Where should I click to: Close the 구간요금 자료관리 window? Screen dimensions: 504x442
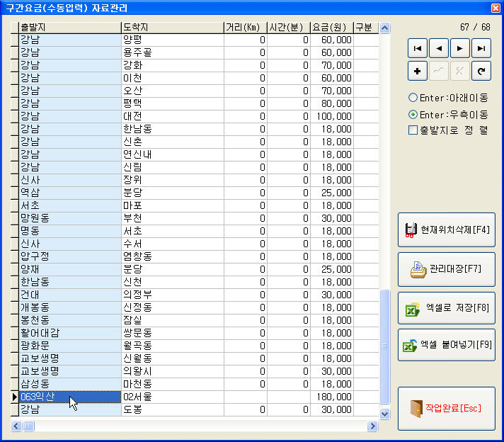tap(496, 8)
